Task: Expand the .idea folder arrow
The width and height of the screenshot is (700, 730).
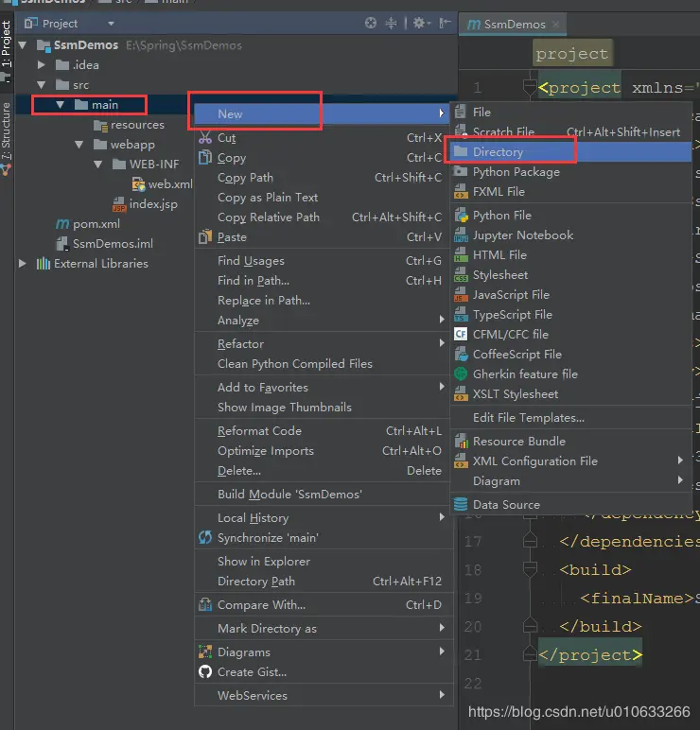Action: coord(42,64)
